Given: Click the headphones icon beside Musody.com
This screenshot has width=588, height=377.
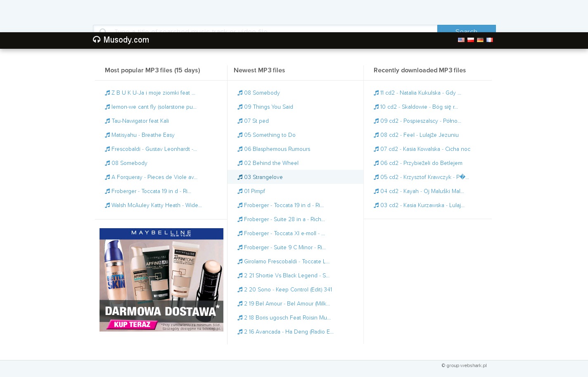Looking at the screenshot, I should 97,40.
